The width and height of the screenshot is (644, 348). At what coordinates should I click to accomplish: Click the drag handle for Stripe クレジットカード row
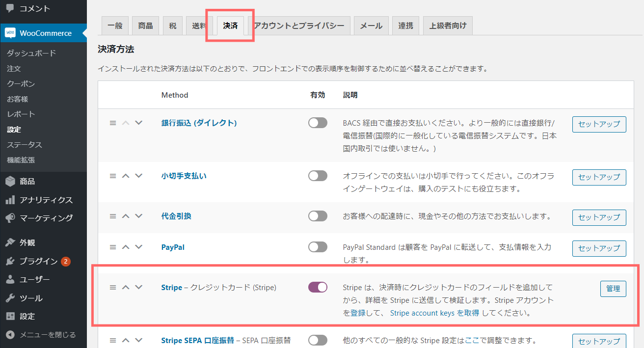[x=113, y=288]
